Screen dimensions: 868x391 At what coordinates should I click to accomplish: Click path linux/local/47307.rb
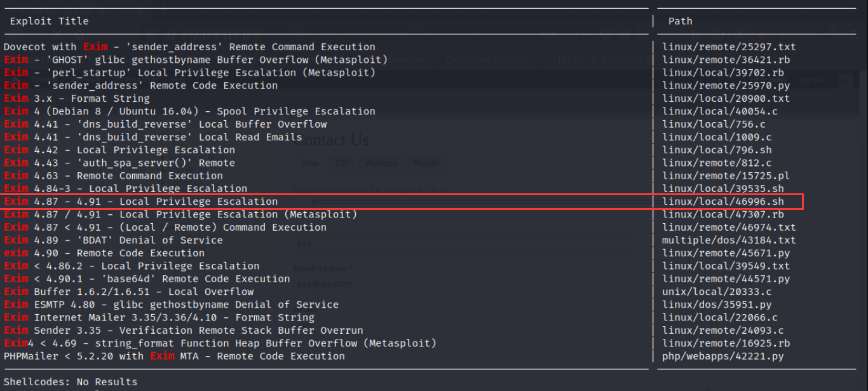(723, 214)
